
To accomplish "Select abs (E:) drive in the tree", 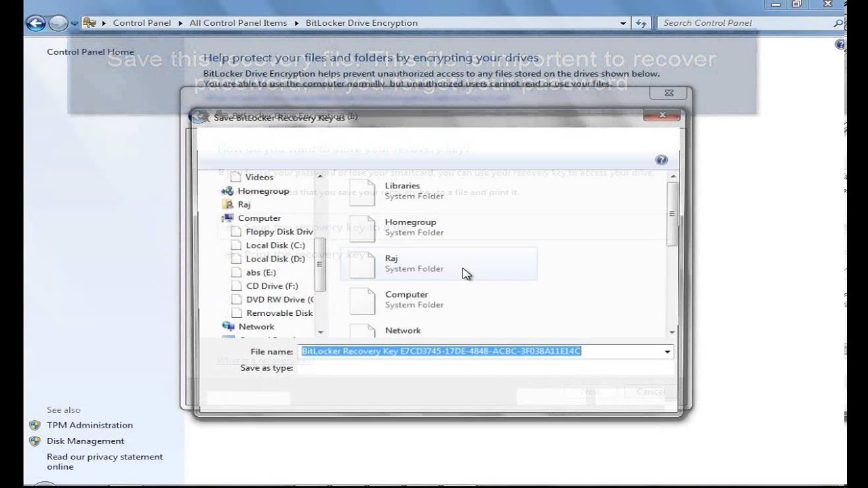I will click(261, 272).
